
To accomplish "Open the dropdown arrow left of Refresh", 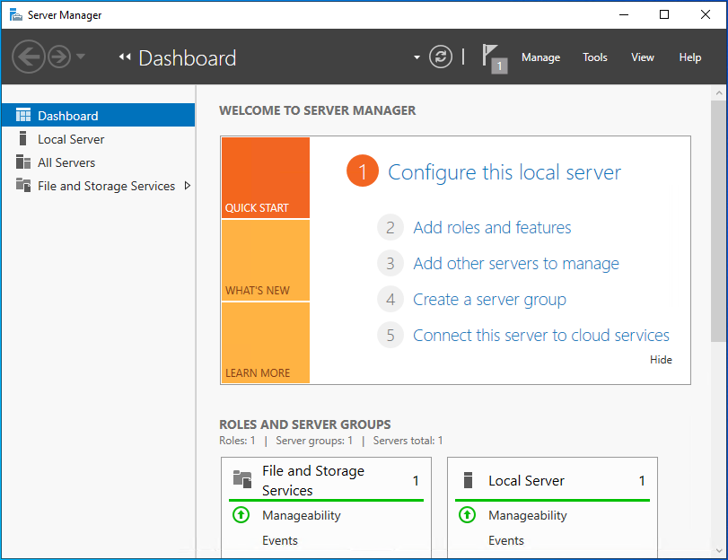I will click(x=417, y=57).
